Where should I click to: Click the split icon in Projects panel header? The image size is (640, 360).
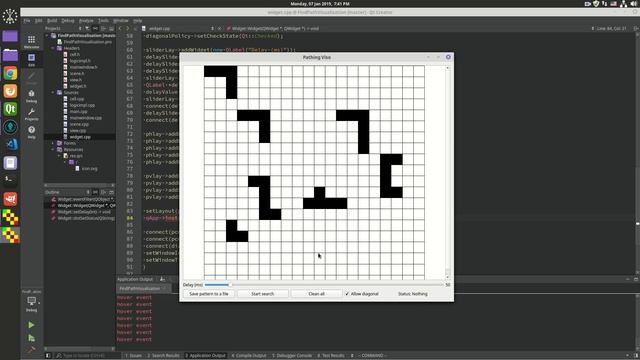tap(103, 29)
